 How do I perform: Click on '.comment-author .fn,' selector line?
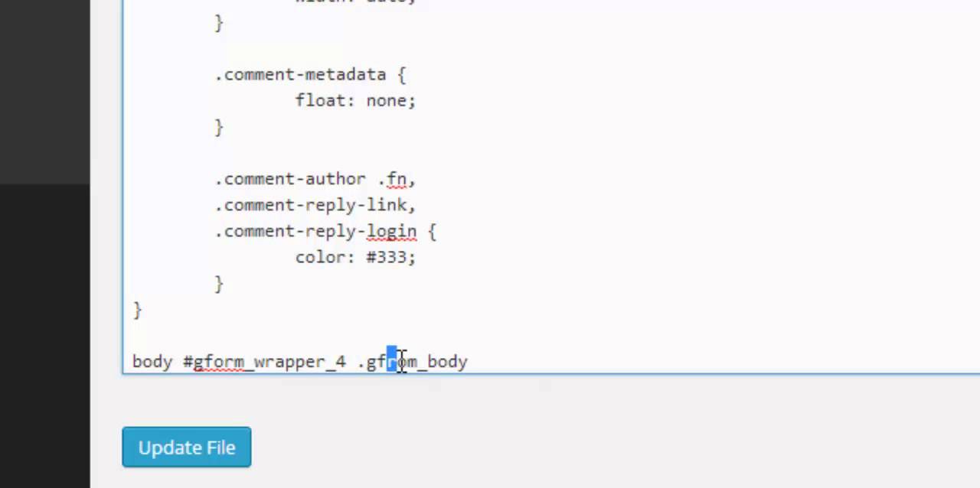315,179
